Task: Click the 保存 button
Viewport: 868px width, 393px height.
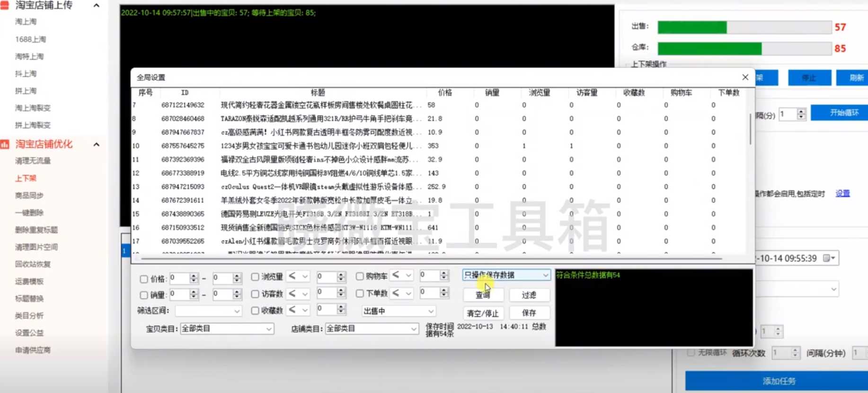Action: [529, 313]
